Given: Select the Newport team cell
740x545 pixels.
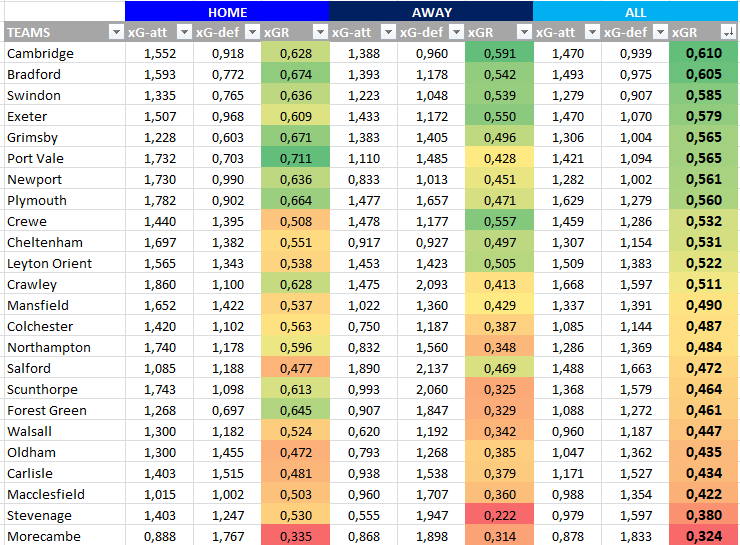Looking at the screenshot, I should point(64,179).
